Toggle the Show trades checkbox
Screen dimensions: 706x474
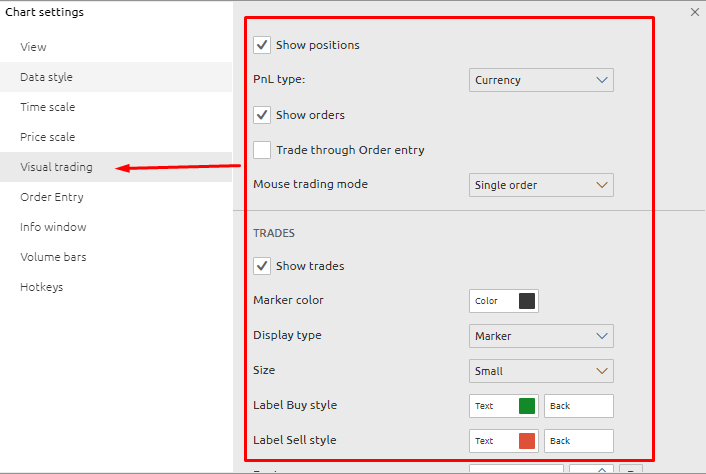pyautogui.click(x=262, y=266)
